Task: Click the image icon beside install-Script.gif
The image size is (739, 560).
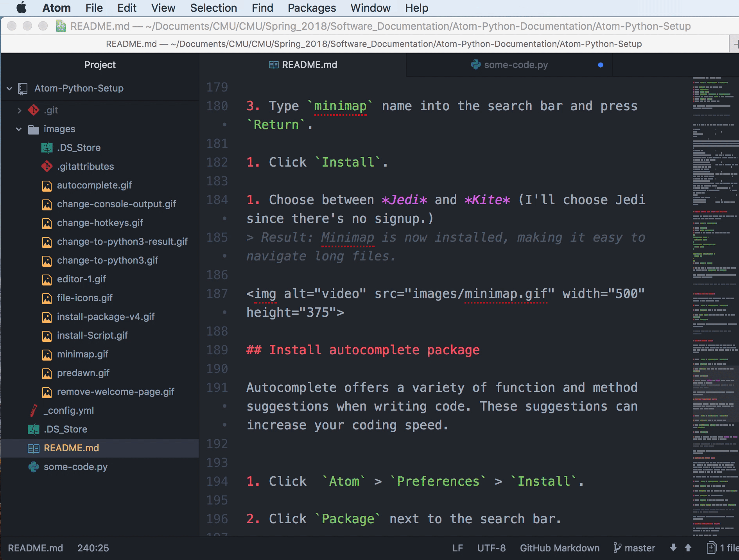Action: [x=47, y=336]
